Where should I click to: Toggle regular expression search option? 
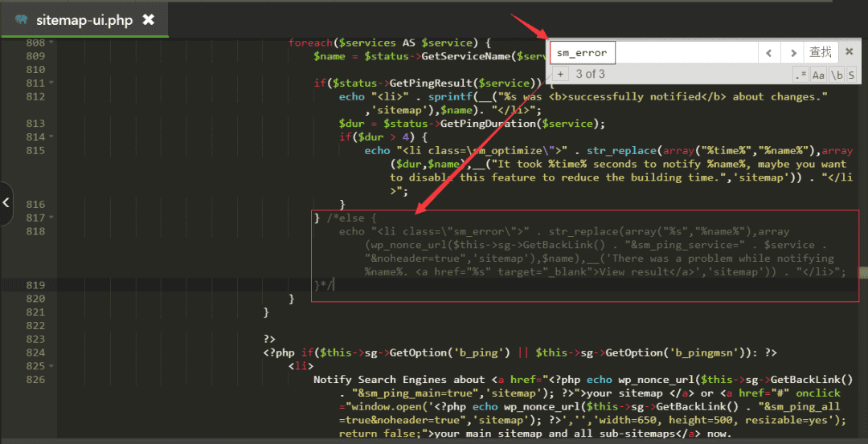(x=800, y=75)
